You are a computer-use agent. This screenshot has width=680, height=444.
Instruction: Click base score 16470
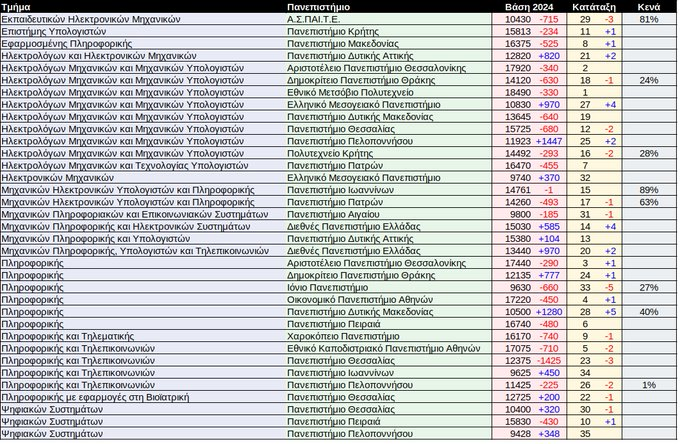click(x=518, y=165)
